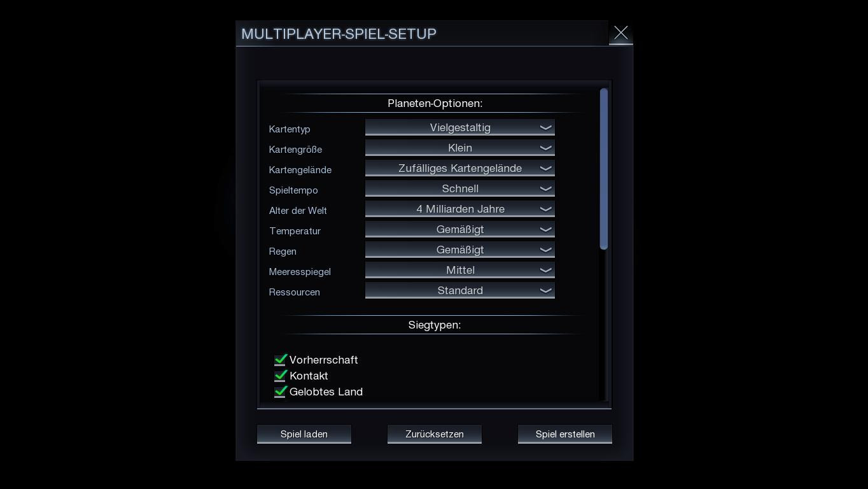The width and height of the screenshot is (868, 489).
Task: Uncheck the Vorherrschaft victory type
Action: [280, 360]
